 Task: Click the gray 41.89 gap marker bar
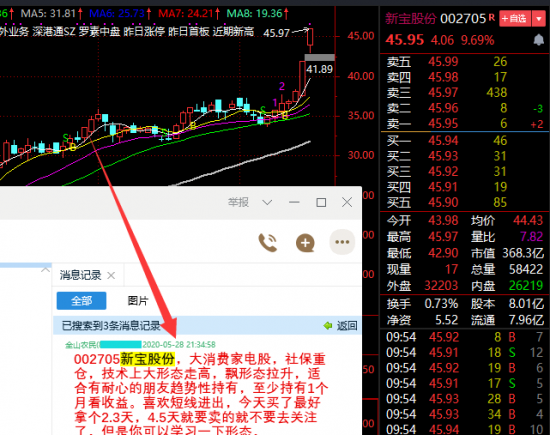[x=319, y=58]
